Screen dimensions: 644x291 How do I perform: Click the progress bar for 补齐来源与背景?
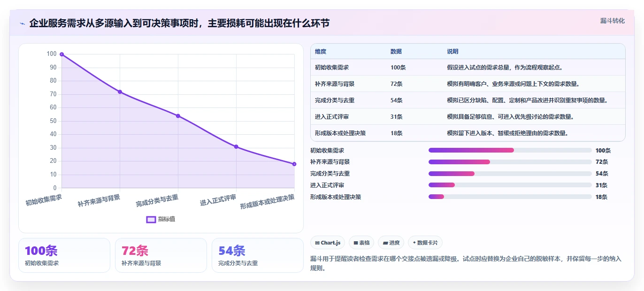(x=510, y=162)
